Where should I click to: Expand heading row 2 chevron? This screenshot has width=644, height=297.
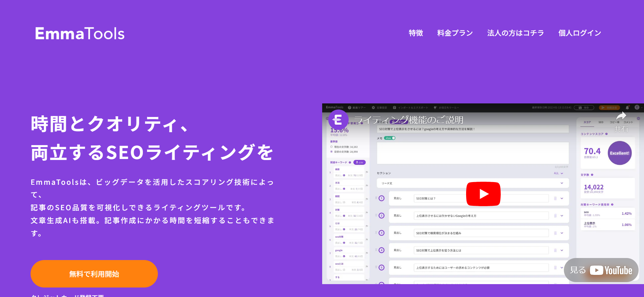(562, 216)
